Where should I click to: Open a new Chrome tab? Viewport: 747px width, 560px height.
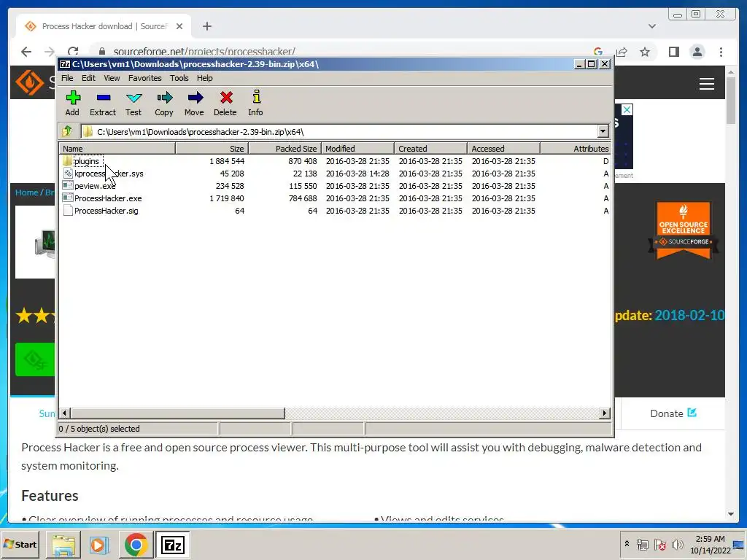206,26
